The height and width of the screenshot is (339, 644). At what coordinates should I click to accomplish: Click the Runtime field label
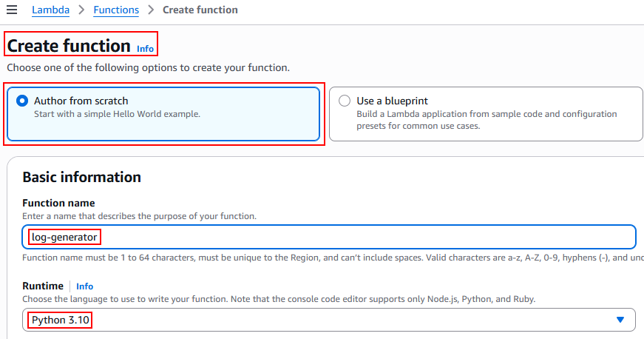pos(43,286)
